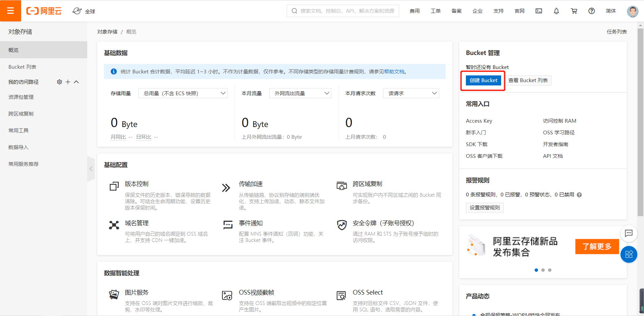Click the help icon beside alarm rule counts

click(579, 195)
